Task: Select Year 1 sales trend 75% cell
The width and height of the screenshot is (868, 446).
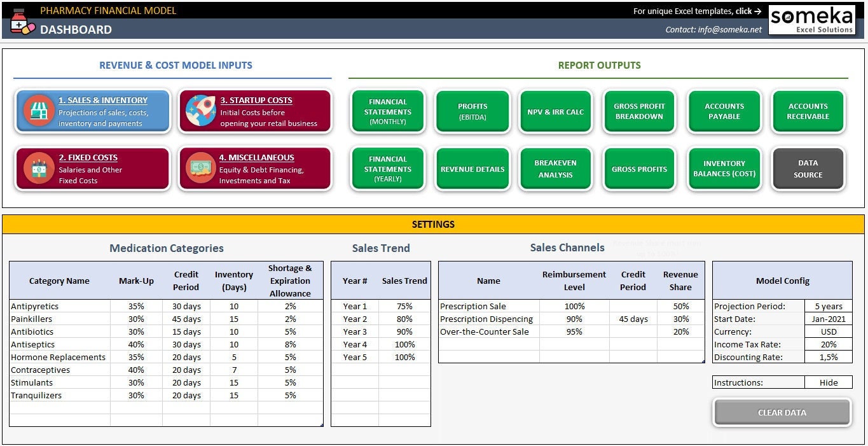Action: tap(404, 306)
